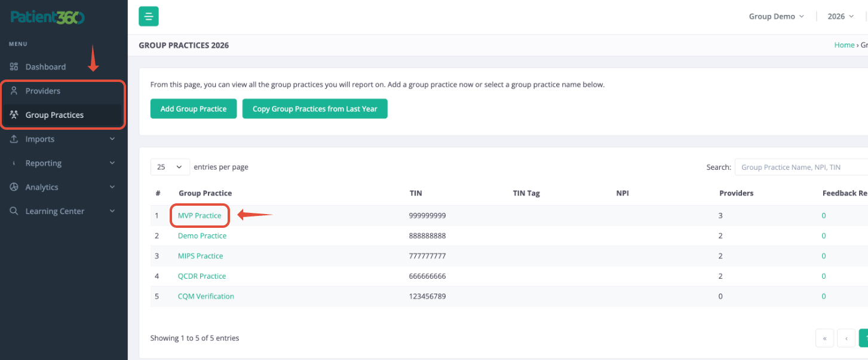Toggle the hamburger sidebar menu button
This screenshot has height=360, width=868.
click(x=149, y=16)
